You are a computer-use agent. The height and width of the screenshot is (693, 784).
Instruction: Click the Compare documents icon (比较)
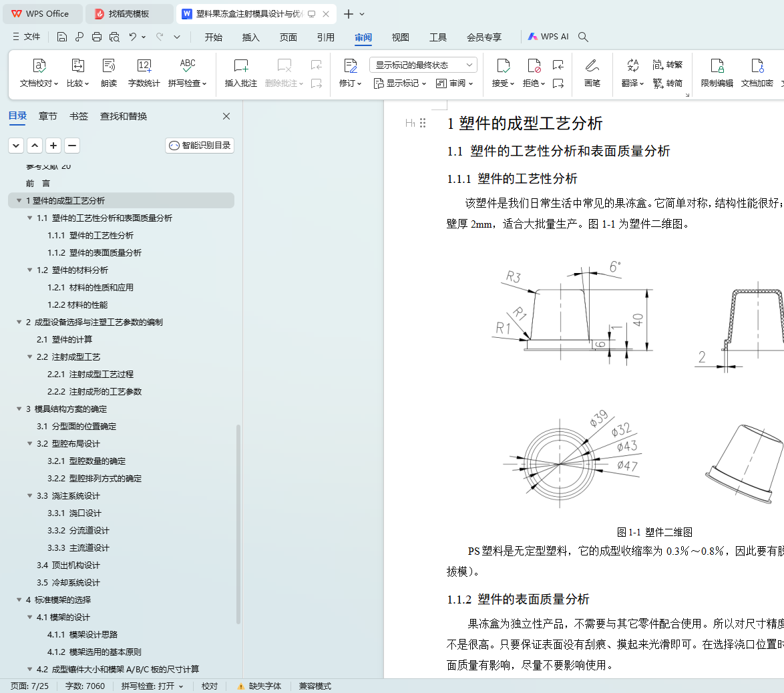(77, 73)
